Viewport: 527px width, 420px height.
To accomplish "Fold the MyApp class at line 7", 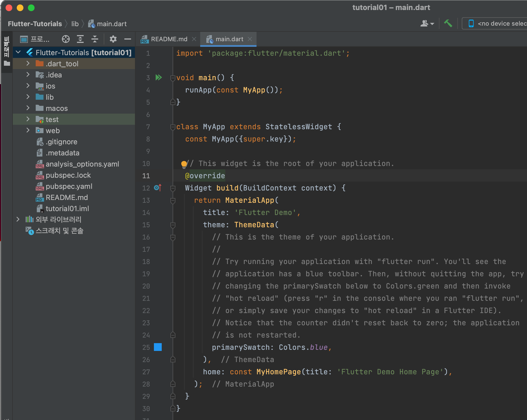I will click(173, 127).
